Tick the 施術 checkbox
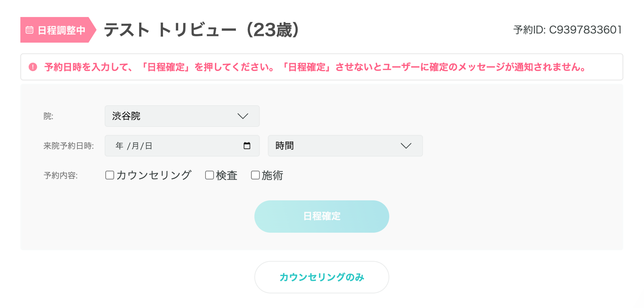 (x=255, y=175)
